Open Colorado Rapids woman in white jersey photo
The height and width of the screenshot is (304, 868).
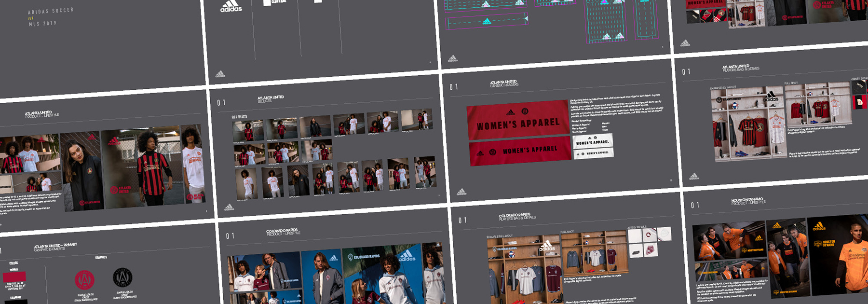tap(383, 273)
